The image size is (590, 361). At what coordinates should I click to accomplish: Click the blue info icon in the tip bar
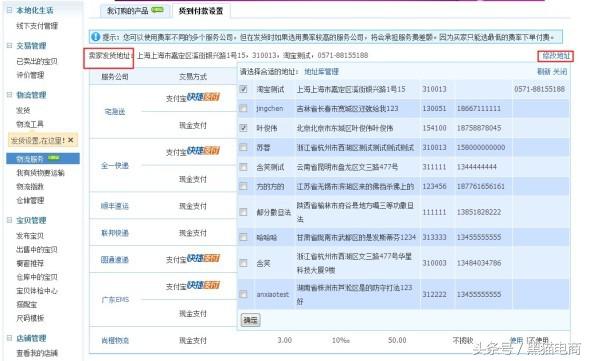pyautogui.click(x=96, y=37)
